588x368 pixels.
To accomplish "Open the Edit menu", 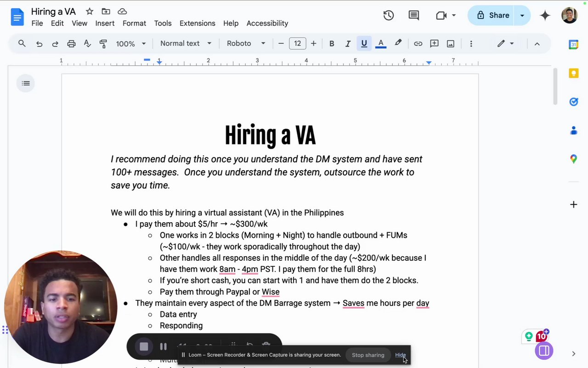I will click(x=57, y=23).
